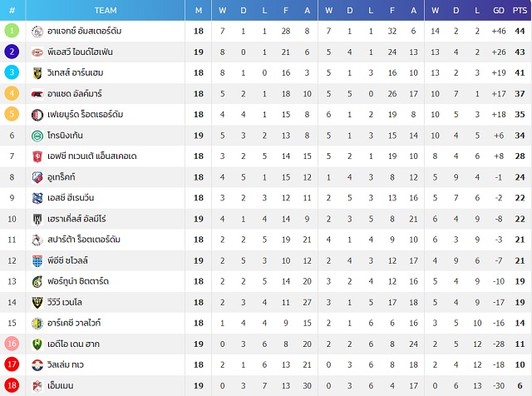
Task: Click the Ajax Amsterdam club crest icon
Action: [x=37, y=32]
